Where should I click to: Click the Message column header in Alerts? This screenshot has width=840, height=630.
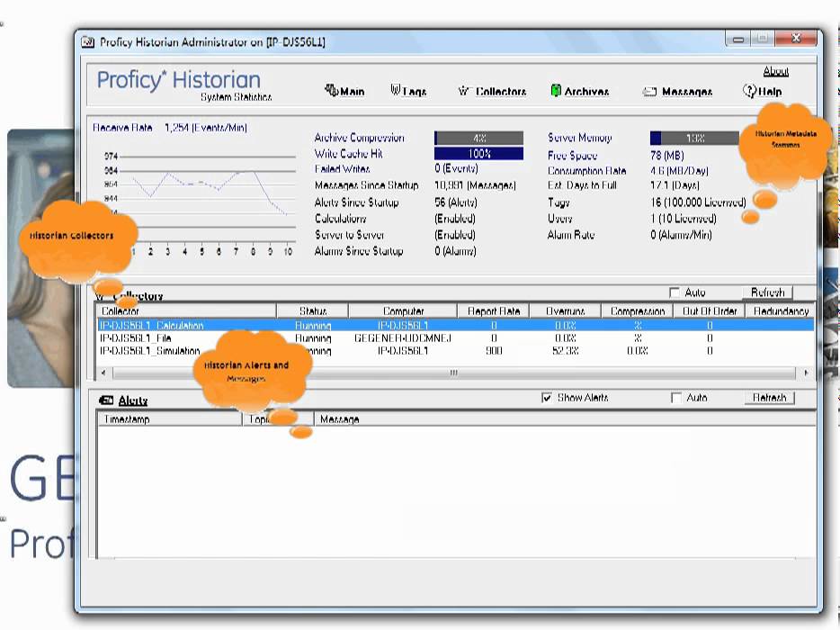565,419
